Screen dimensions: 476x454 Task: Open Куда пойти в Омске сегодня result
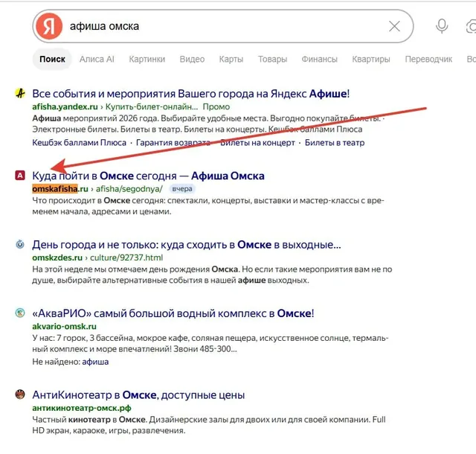(x=148, y=176)
